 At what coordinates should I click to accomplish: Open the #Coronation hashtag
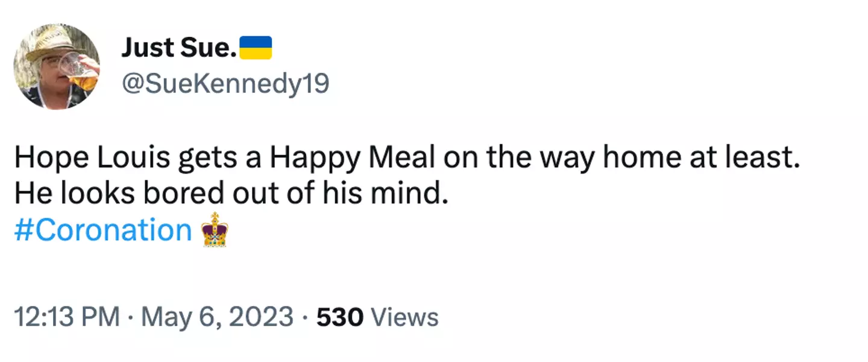[x=102, y=230]
